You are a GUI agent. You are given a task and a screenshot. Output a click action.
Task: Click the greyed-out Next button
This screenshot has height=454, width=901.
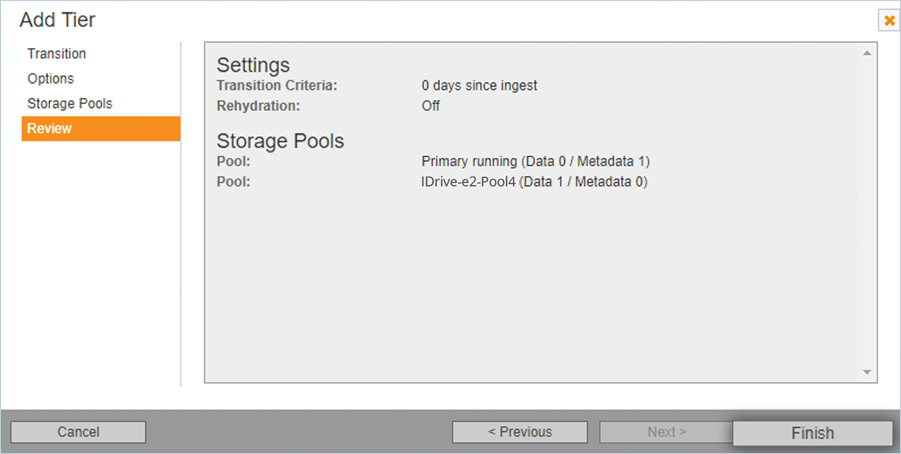[666, 432]
